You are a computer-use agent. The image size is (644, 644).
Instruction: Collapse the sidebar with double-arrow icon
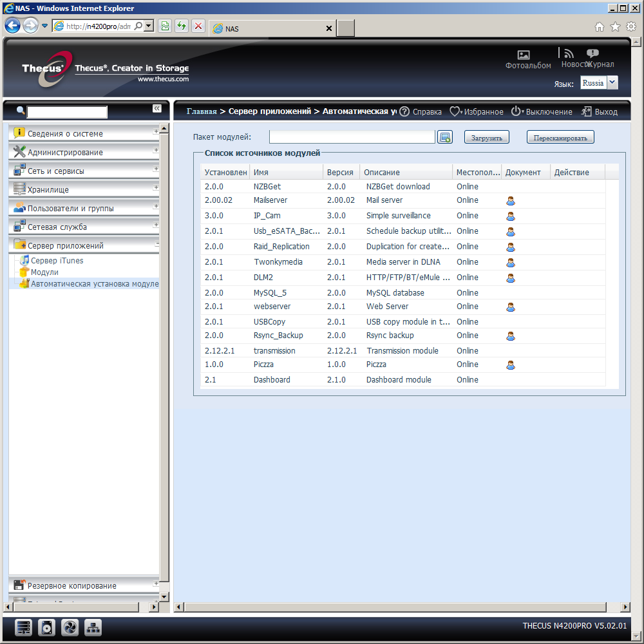coord(157,108)
